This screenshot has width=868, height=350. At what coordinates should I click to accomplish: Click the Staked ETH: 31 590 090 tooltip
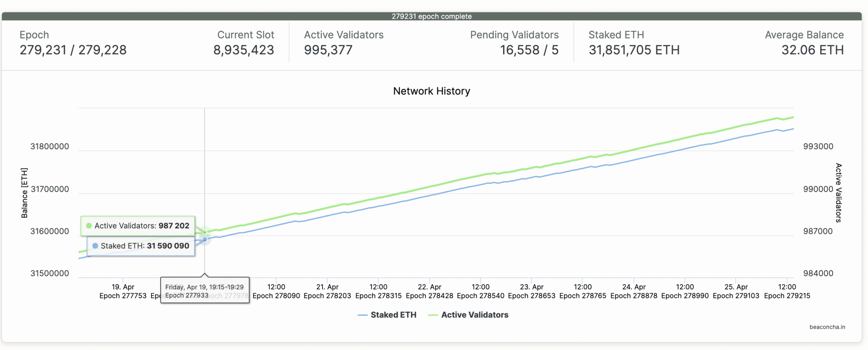click(141, 246)
